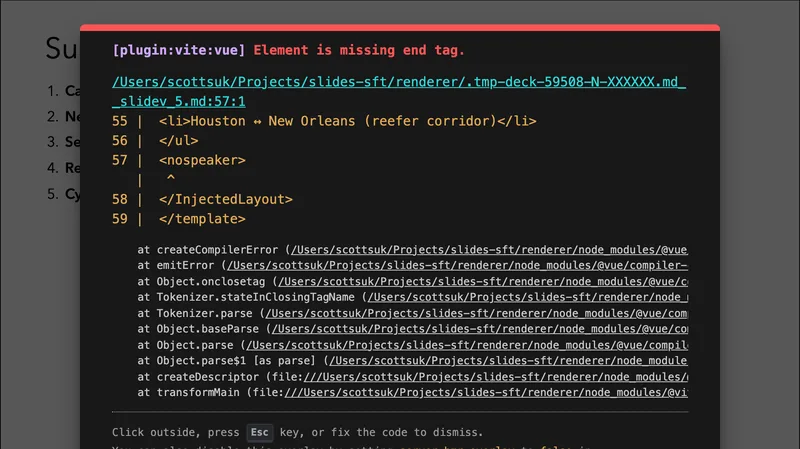The width and height of the screenshot is (800, 449).
Task: Click the Esc key hint in the dismiss tip
Action: tap(260, 433)
